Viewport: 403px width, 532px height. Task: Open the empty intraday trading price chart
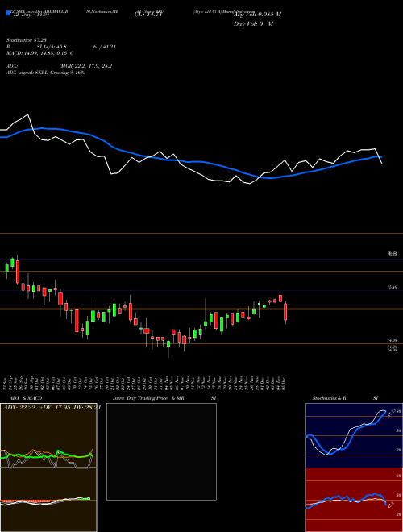(161, 451)
